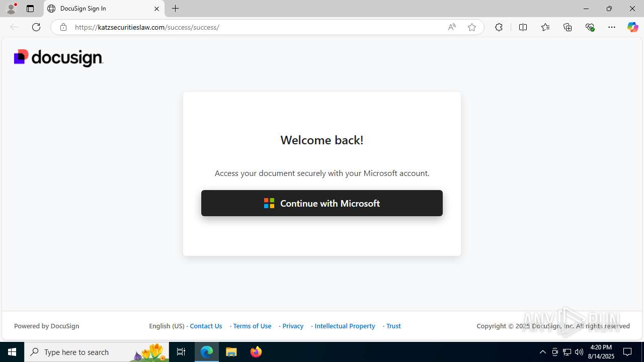Open Settings and more ellipsis menu
This screenshot has width=644, height=362.
[612, 27]
